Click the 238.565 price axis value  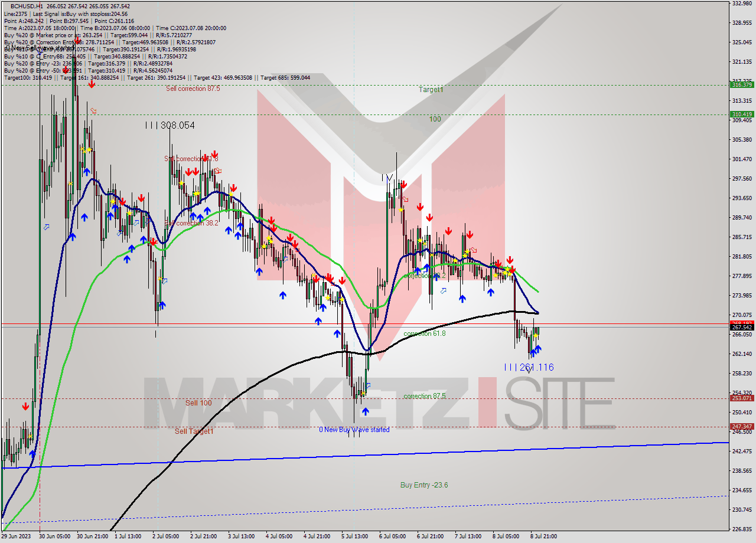point(742,471)
